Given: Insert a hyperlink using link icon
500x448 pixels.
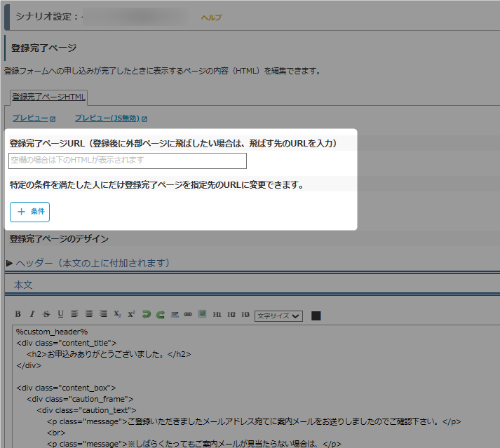Looking at the screenshot, I should click(188, 315).
